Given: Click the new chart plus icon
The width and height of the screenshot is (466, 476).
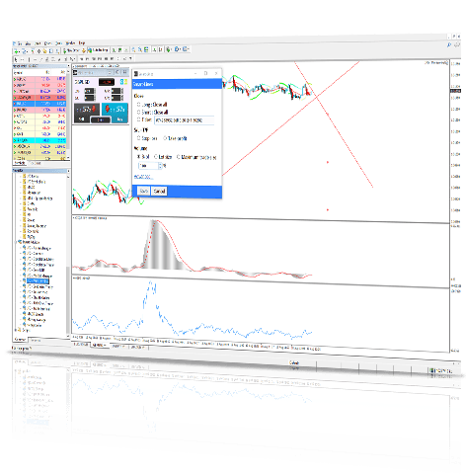Looking at the screenshot, I should (17, 51).
